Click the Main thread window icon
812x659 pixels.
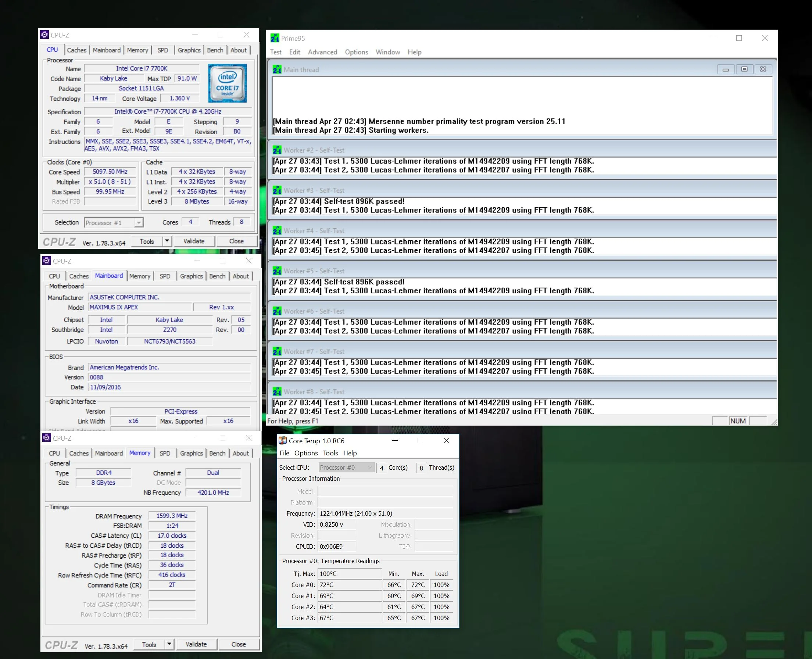point(277,69)
